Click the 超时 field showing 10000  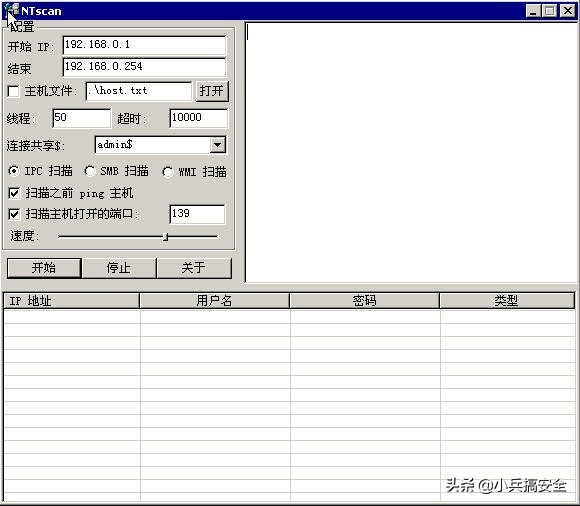[x=198, y=118]
